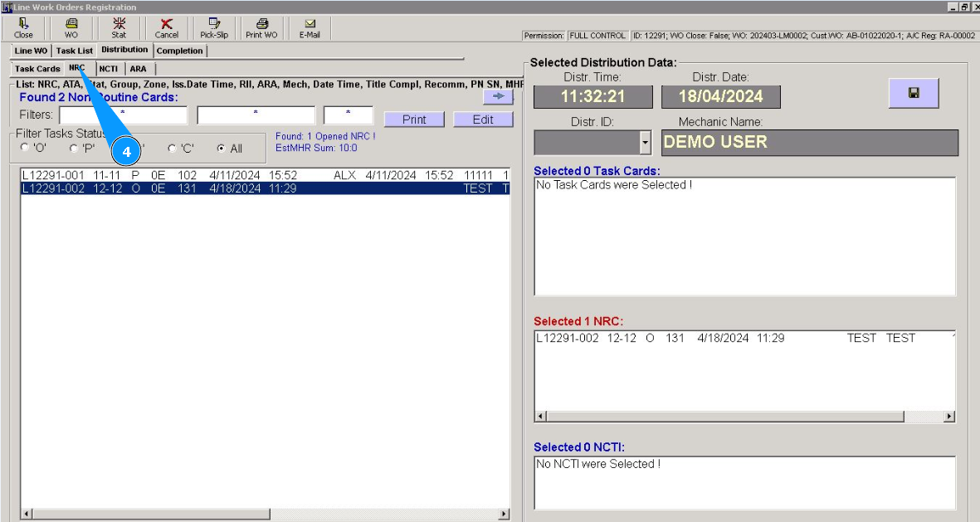Screen dimensions: 980x522
Task: Click 'Found: 1 Opened NRC !' text
Action: (x=325, y=136)
